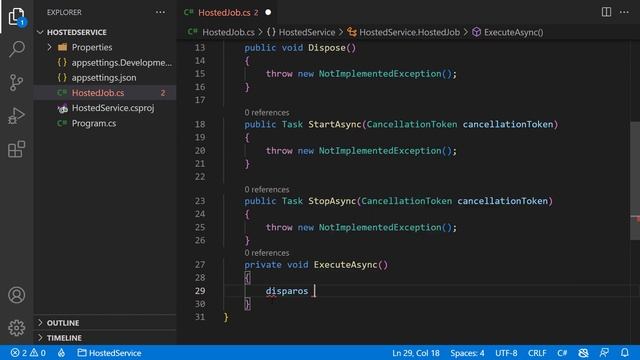Image resolution: width=640 pixels, height=360 pixels.
Task: Open the Manage gear icon
Action: coord(16,328)
